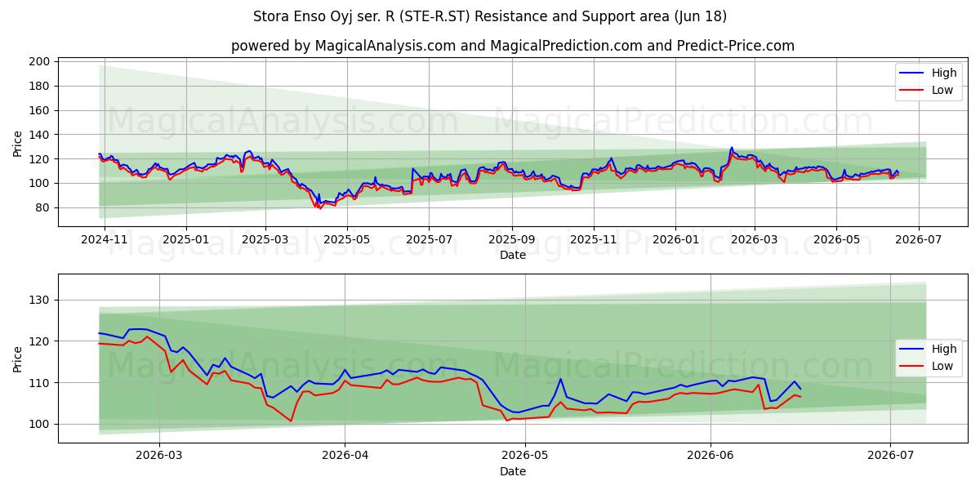This screenshot has height=490, width=980.
Task: Click the '2026-05' tick on top chart
Action: tap(836, 241)
